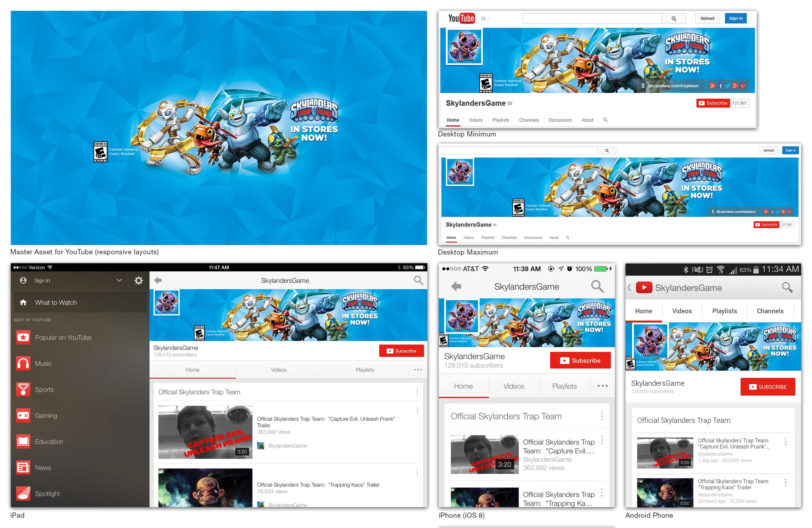The width and height of the screenshot is (812, 528).
Task: Click search magnifier on iPhone
Action: tap(597, 286)
